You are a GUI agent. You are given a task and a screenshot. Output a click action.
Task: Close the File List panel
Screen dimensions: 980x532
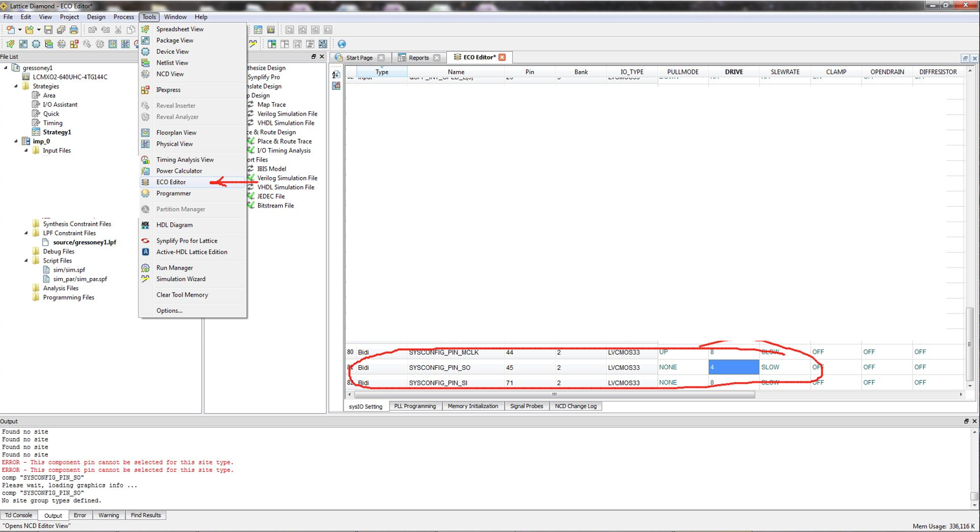pyautogui.click(x=322, y=57)
